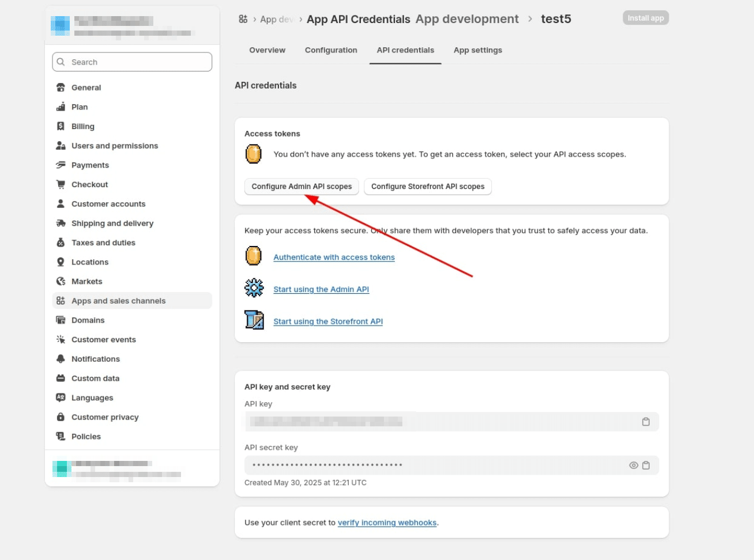Open Start using the Admin API link
The height and width of the screenshot is (560, 754).
point(321,290)
